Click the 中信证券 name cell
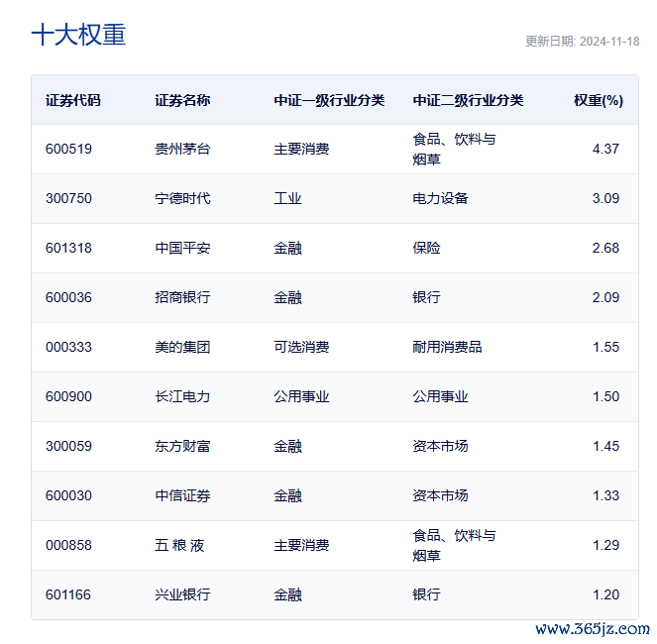Screen dimensions: 657x644 coord(182,495)
